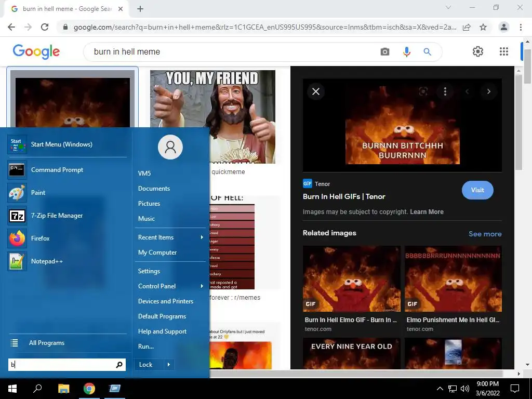Launch Paint from start menu
This screenshot has height=399, width=532.
(x=67, y=192)
